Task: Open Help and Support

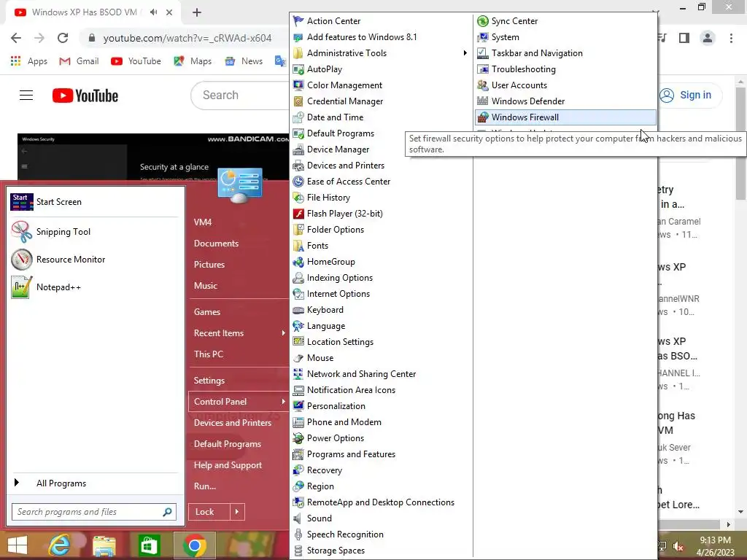Action: (228, 465)
